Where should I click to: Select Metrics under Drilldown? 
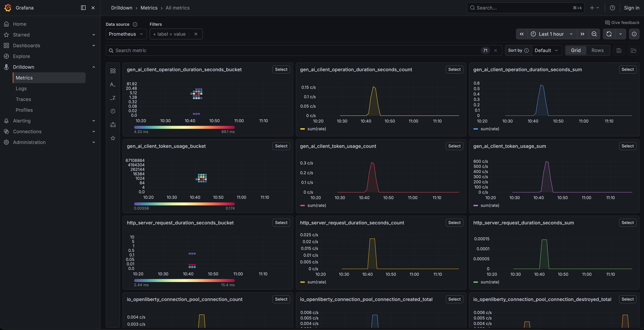pyautogui.click(x=49, y=78)
